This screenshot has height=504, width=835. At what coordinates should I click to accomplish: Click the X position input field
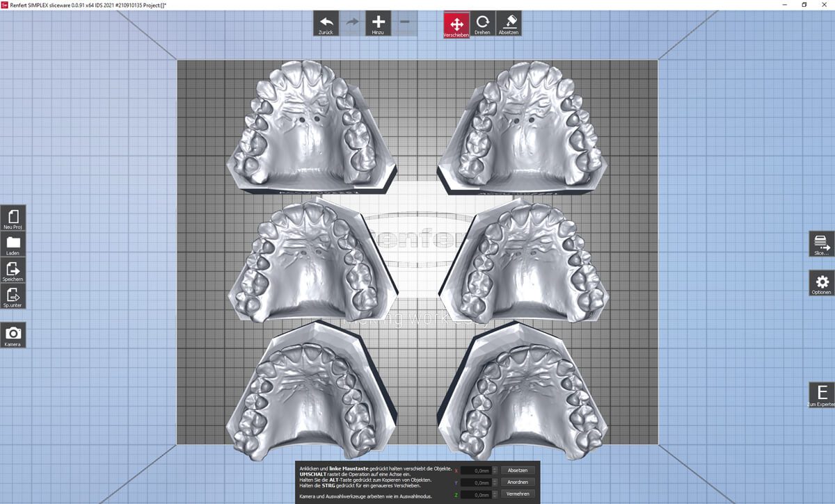point(476,471)
